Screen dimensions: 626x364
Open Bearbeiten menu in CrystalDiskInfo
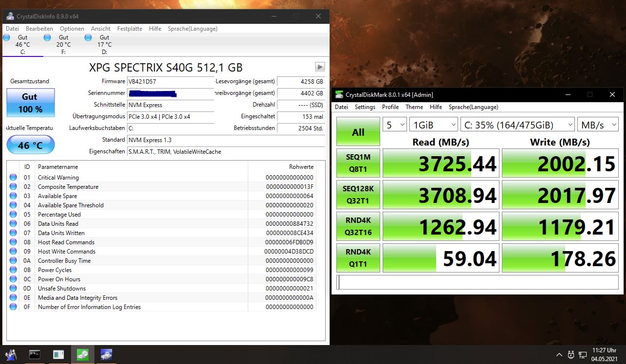pos(39,29)
